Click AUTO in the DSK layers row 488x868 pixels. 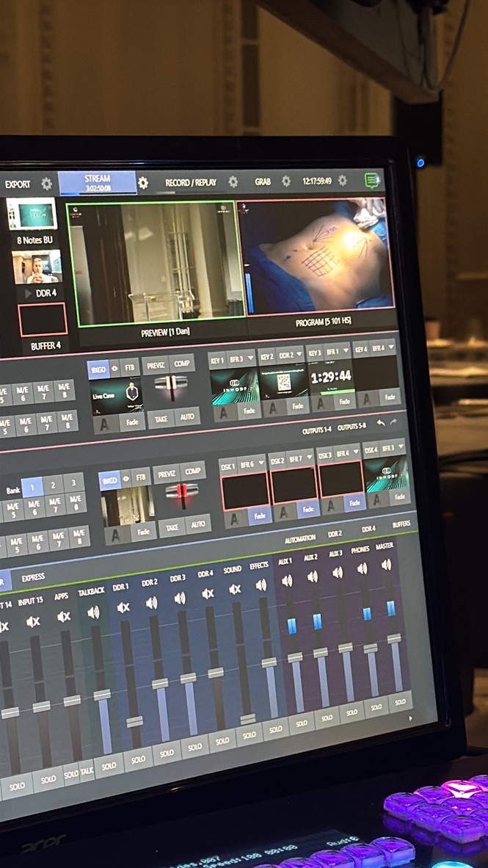(198, 524)
